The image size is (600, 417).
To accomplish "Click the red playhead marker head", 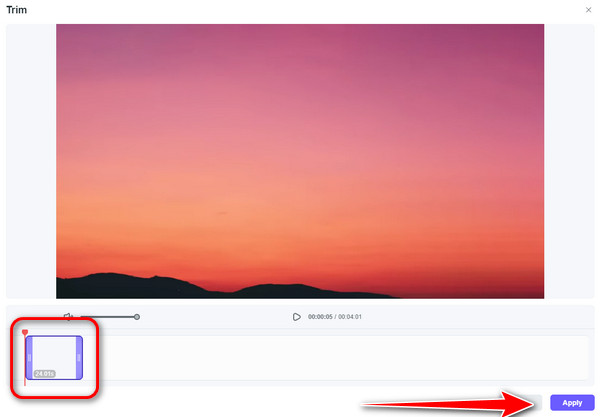I will click(25, 332).
